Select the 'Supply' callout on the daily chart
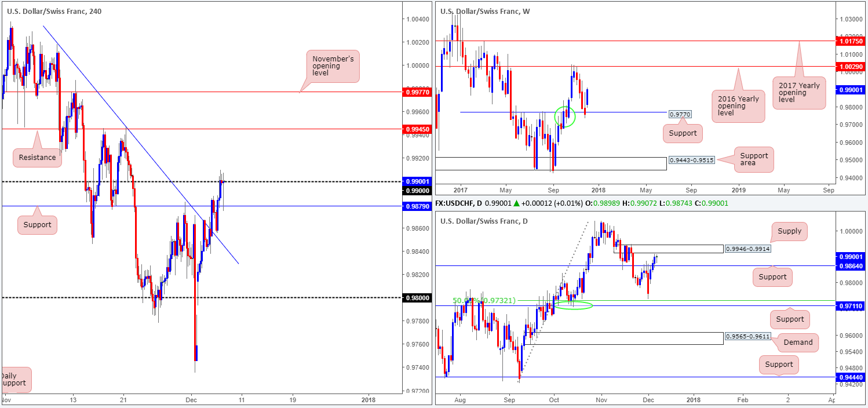 pos(789,231)
